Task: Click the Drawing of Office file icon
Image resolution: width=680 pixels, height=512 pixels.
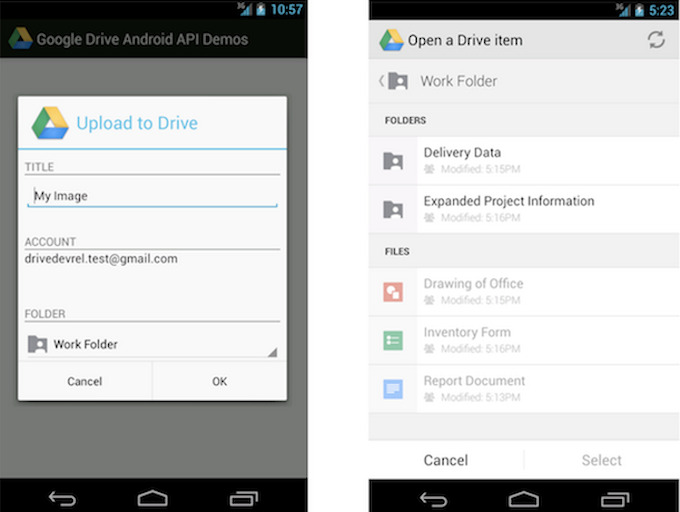Action: pyautogui.click(x=393, y=291)
